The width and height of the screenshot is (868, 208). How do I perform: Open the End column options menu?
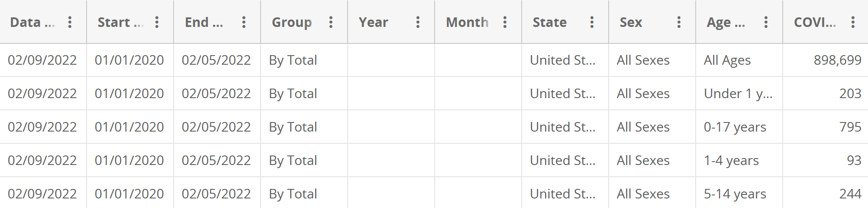point(244,22)
